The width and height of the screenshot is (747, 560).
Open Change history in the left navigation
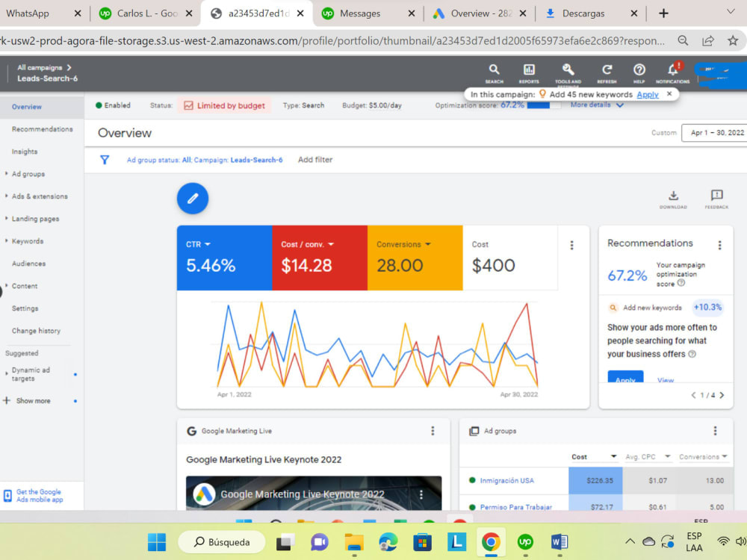pyautogui.click(x=36, y=331)
